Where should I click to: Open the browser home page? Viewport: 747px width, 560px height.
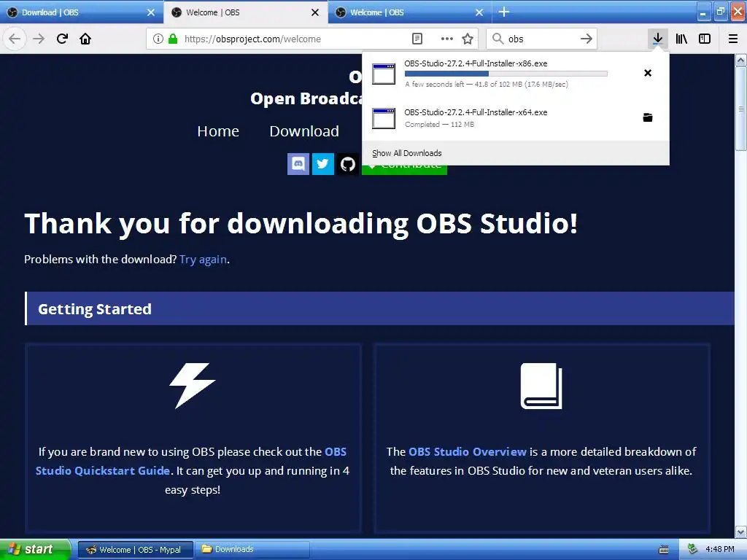pos(85,39)
